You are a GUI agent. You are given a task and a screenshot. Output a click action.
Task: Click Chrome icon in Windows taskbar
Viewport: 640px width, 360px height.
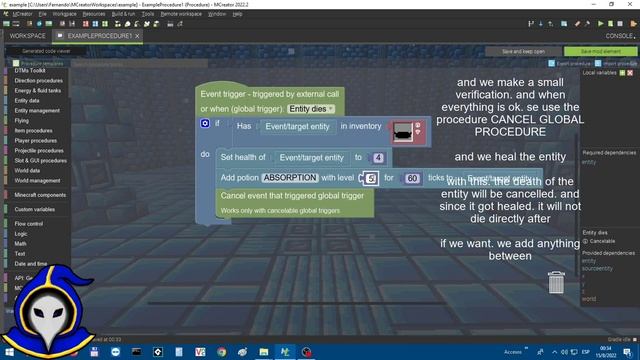pyautogui.click(x=222, y=352)
